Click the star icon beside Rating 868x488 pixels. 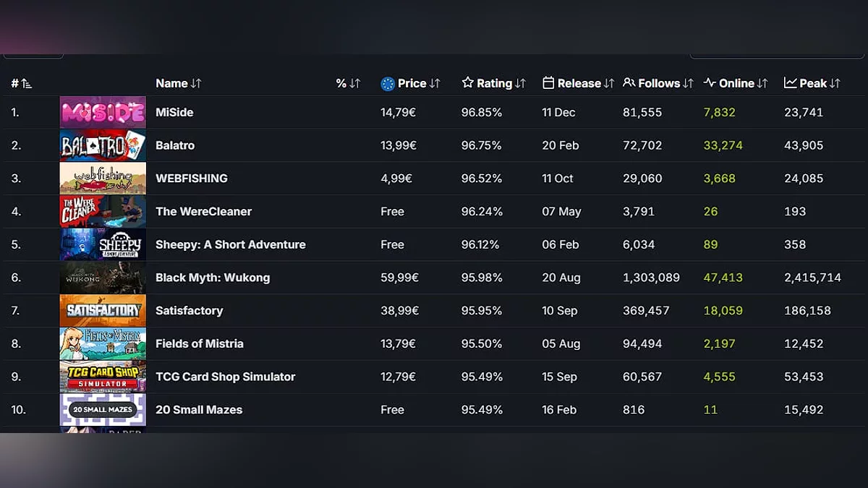[x=467, y=83]
